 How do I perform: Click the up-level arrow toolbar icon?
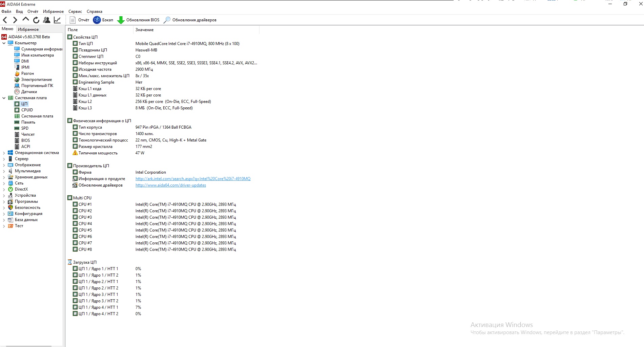tap(26, 20)
